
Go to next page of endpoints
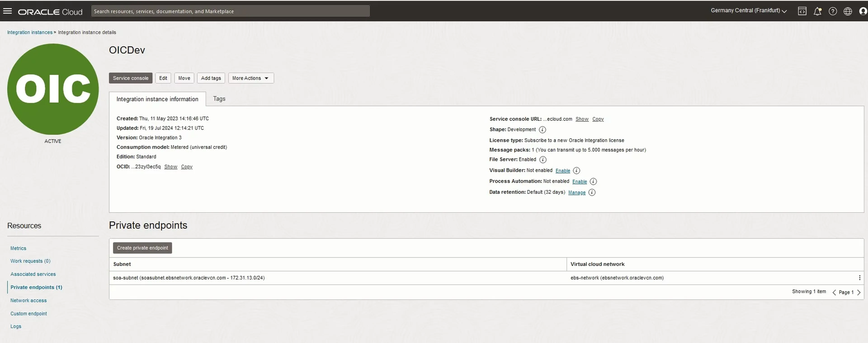click(x=859, y=292)
